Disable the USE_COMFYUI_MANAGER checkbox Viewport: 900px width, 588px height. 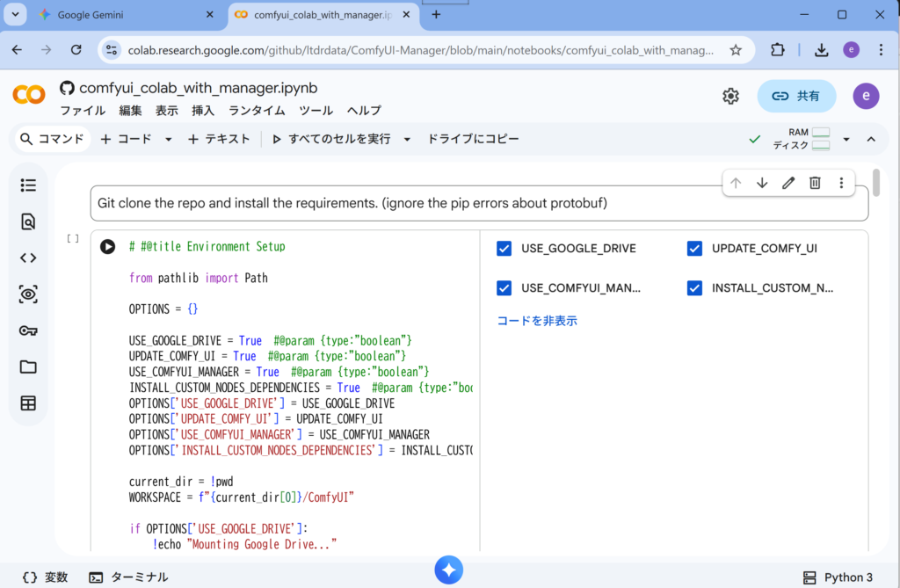point(504,288)
